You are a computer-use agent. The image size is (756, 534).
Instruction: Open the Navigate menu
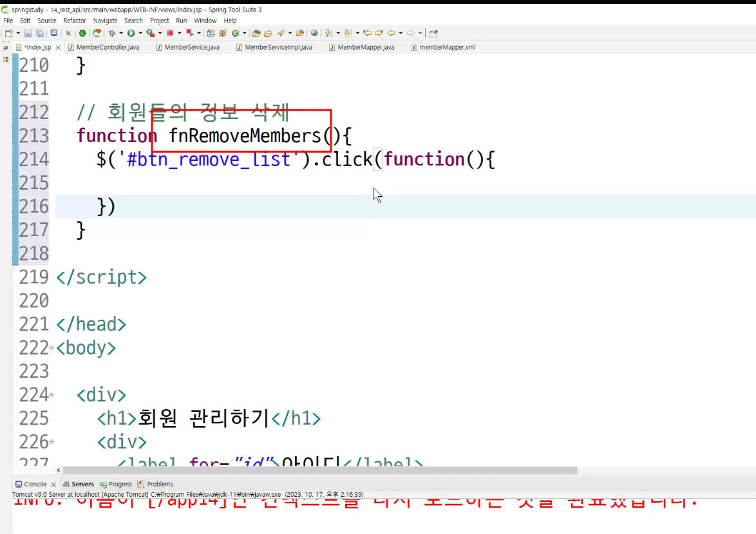coord(105,21)
